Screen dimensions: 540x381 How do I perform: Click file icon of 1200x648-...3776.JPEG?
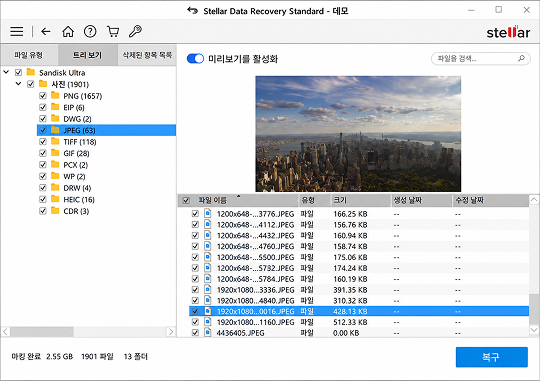click(x=208, y=213)
